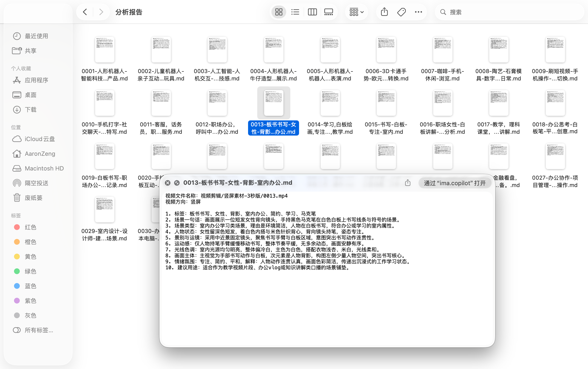Select file 0012-职场办公，呼叫中…办公.md
588x369 pixels.
217,113
